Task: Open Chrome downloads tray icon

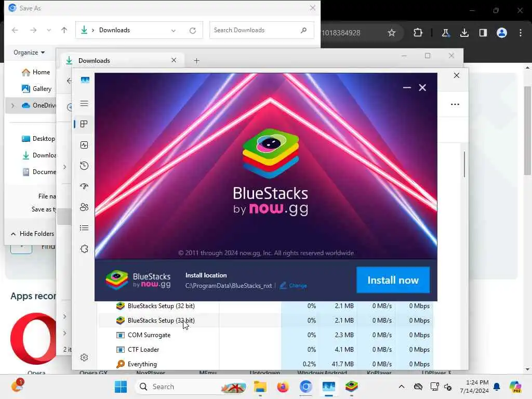Action: [x=464, y=33]
